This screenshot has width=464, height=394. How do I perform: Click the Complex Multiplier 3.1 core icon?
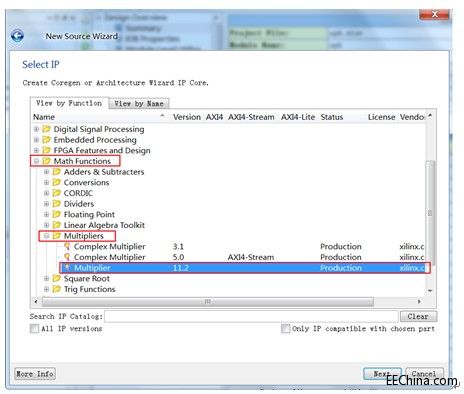[x=67, y=246]
